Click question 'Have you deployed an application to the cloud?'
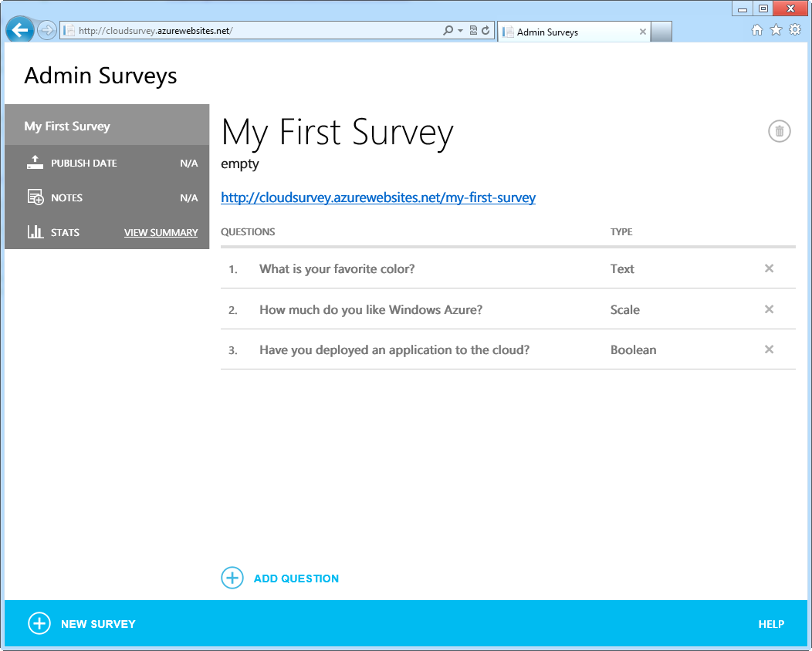Screen dimensions: 812x651 pyautogui.click(x=394, y=350)
